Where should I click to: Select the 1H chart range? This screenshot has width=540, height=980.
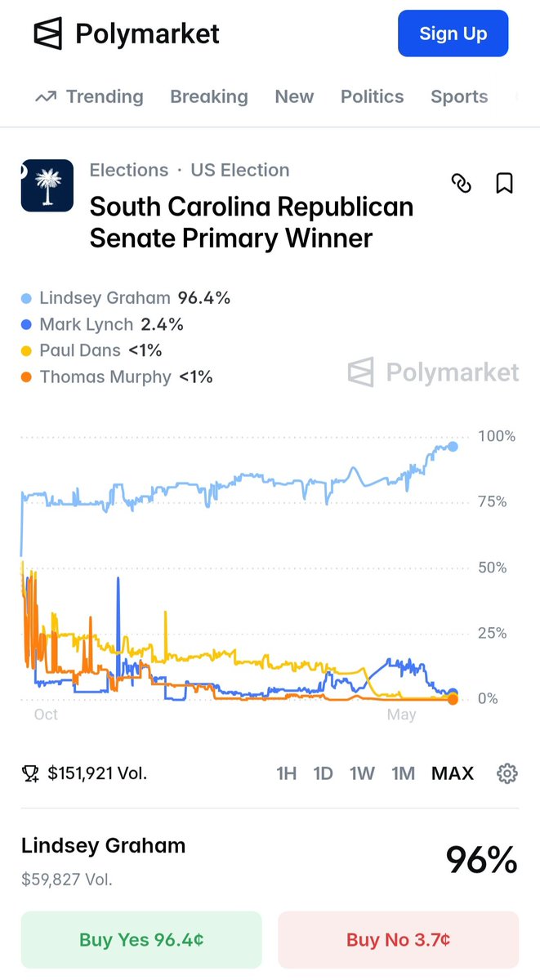pos(286,773)
